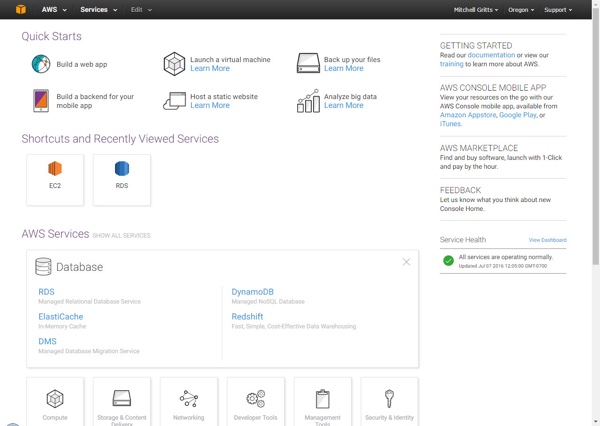Viewport: 600px width, 426px height.
Task: Open the Build a web app icon
Action: pyautogui.click(x=41, y=64)
